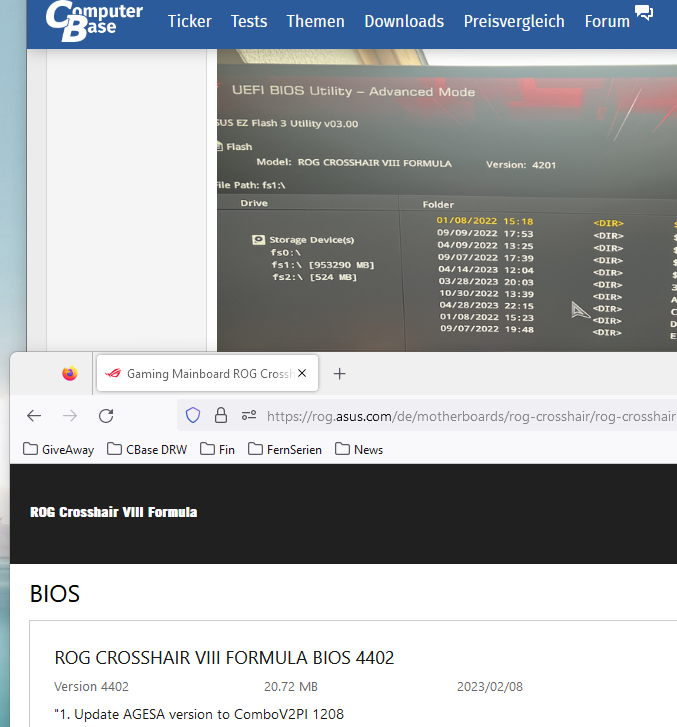Screen dimensions: 677x727
Task: Reload the ASUS ROG page
Action: click(x=106, y=416)
